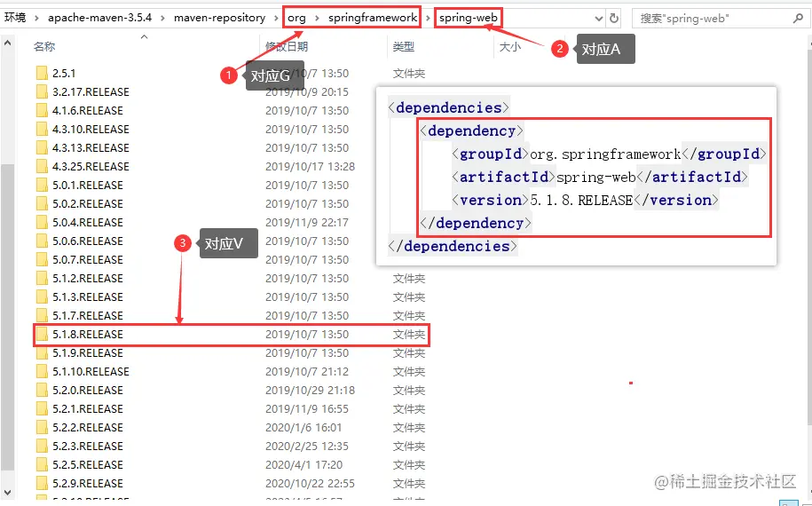Image resolution: width=812 pixels, height=506 pixels.
Task: Select folder icon beside 5.2.5.RELEASE
Action: point(42,465)
